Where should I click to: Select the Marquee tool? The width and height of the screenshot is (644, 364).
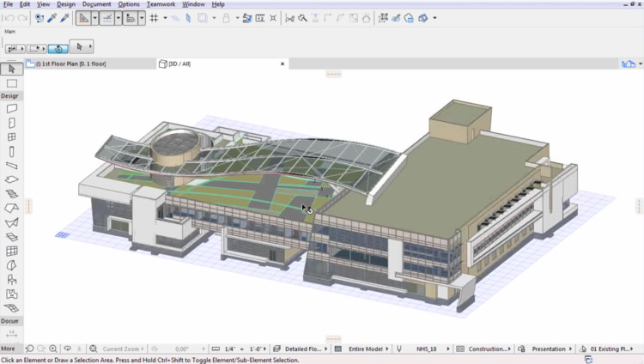pyautogui.click(x=11, y=83)
